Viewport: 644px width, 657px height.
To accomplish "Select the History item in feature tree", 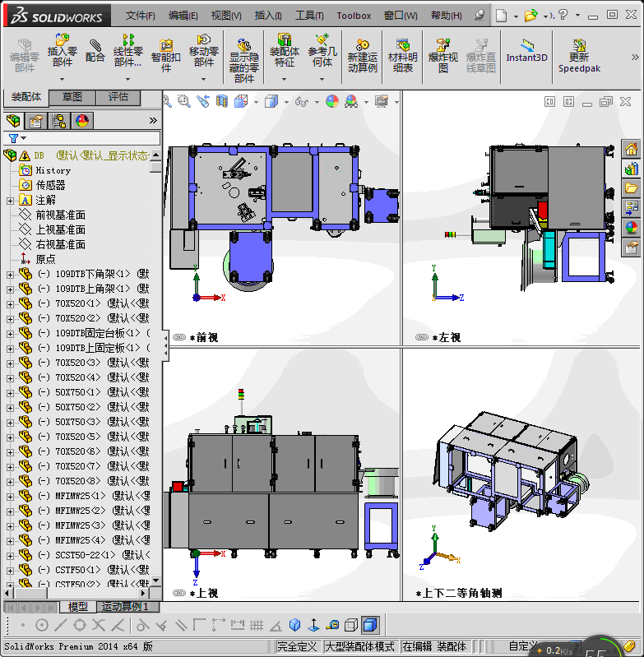I will click(53, 170).
